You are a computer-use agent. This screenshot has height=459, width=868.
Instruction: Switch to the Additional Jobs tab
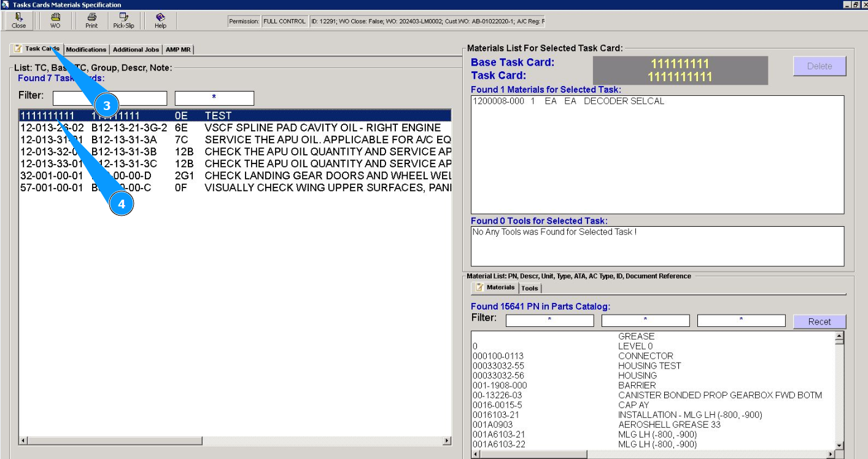tap(136, 50)
